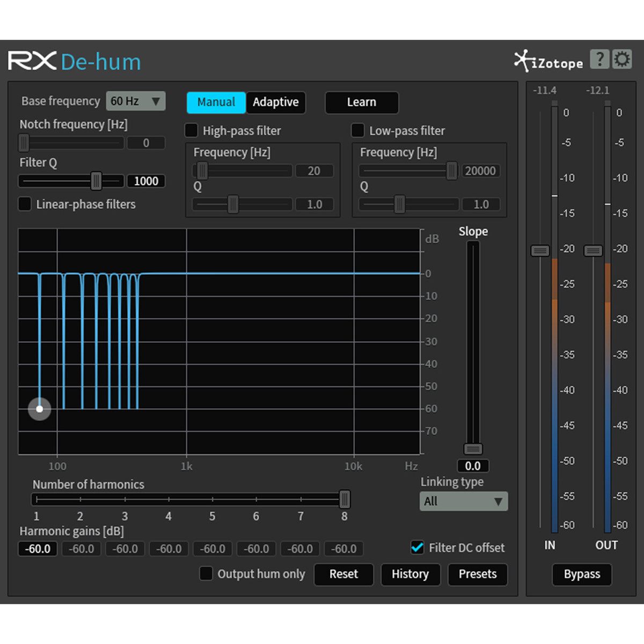Viewport: 644px width, 644px height.
Task: Click the Low-pass Frequency slider handle
Action: pos(452,171)
